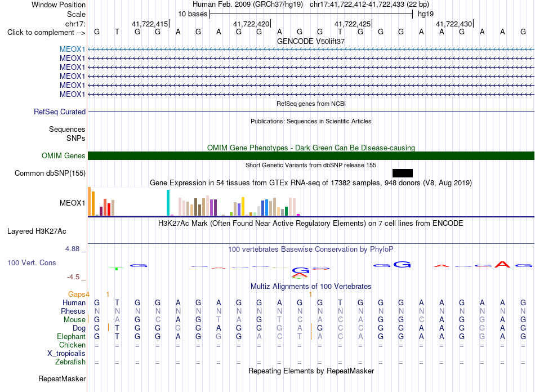Click the '10 bases' scale bar label

point(193,14)
